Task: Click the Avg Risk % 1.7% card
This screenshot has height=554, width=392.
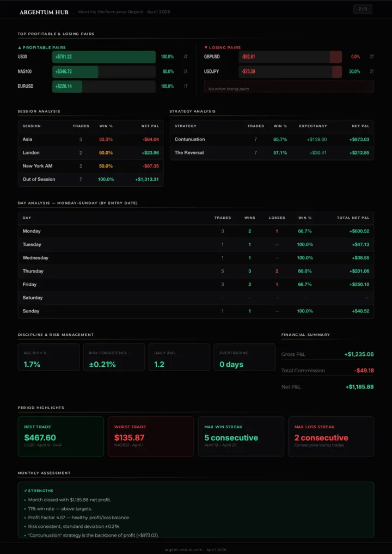Action: (x=48, y=357)
